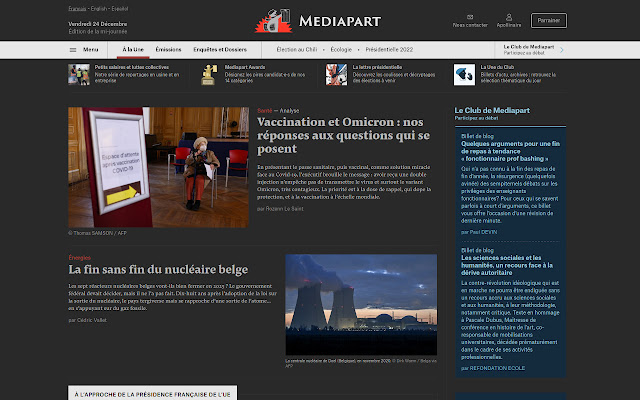
Task: Click Vendredi 24 Décembre date text
Action: 98,24
